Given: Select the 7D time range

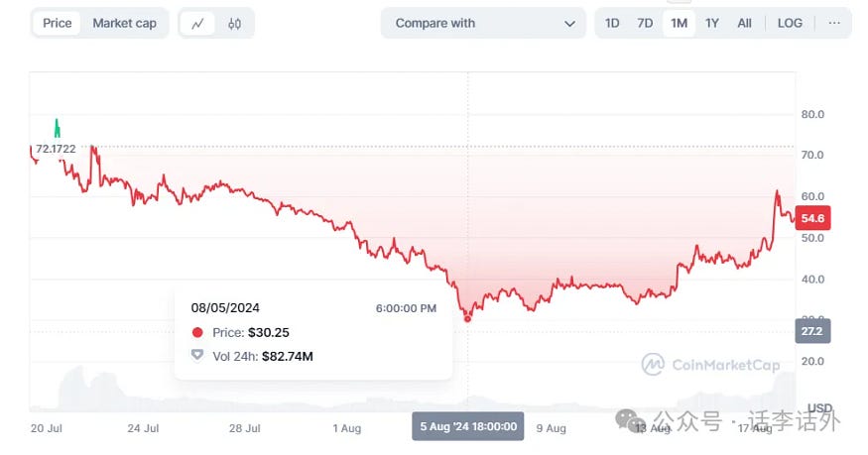Looking at the screenshot, I should pos(645,23).
